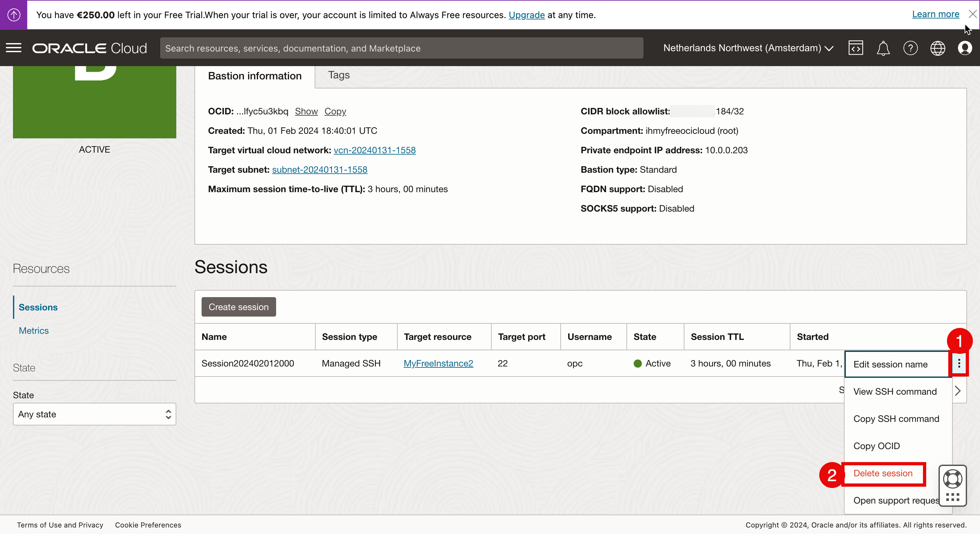Screen dimensions: 980x534
Task: Go to next page of sessions table
Action: click(x=958, y=391)
